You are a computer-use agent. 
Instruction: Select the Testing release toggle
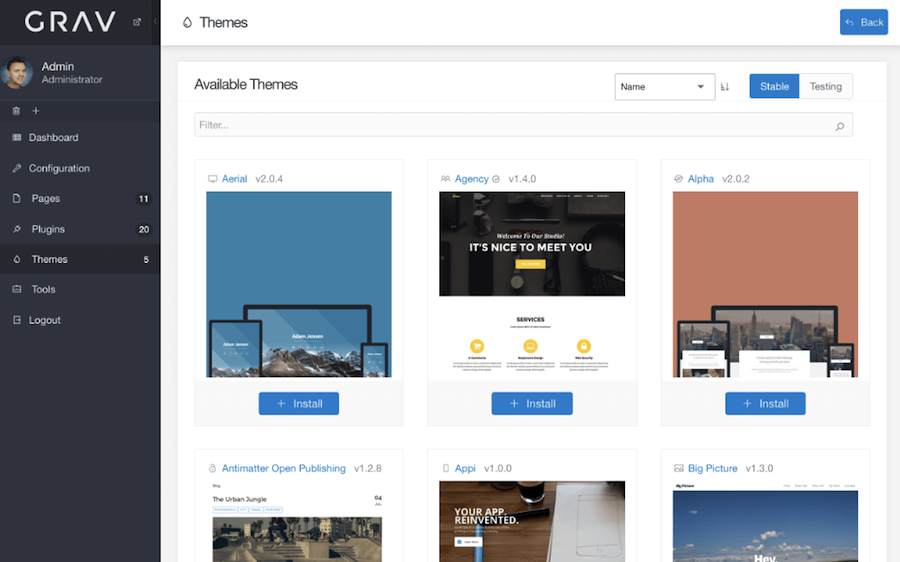[825, 86]
